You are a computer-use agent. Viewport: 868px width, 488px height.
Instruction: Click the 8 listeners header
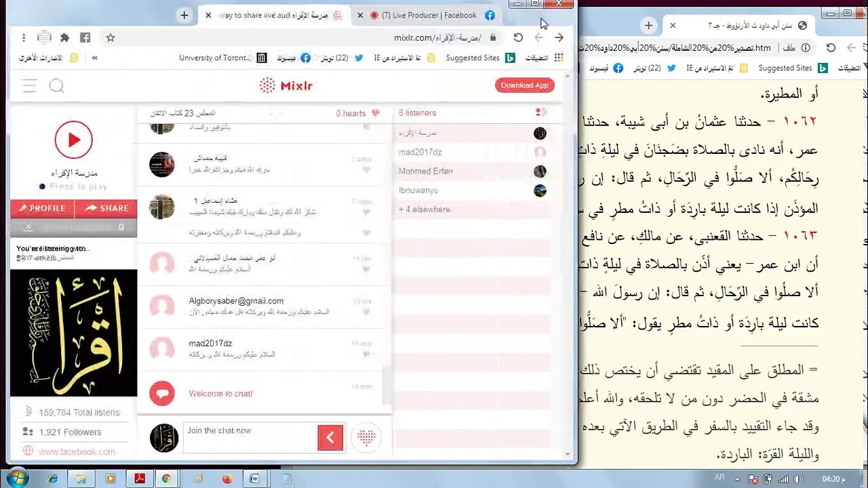pos(417,113)
